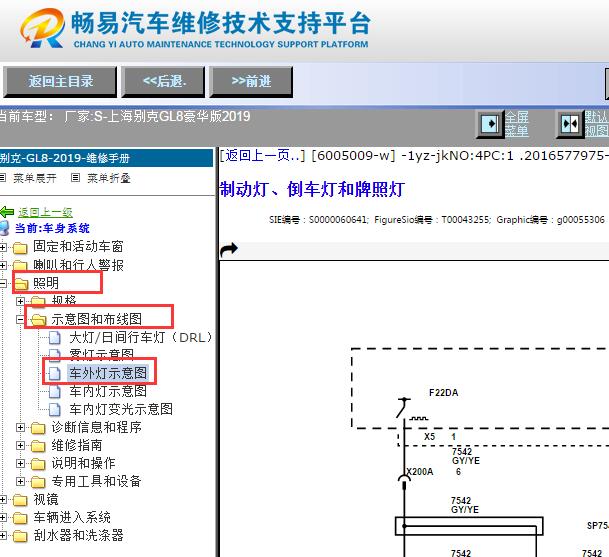Expand the 专用工具和设备 node
Image resolution: width=609 pixels, height=557 pixels.
(21, 481)
